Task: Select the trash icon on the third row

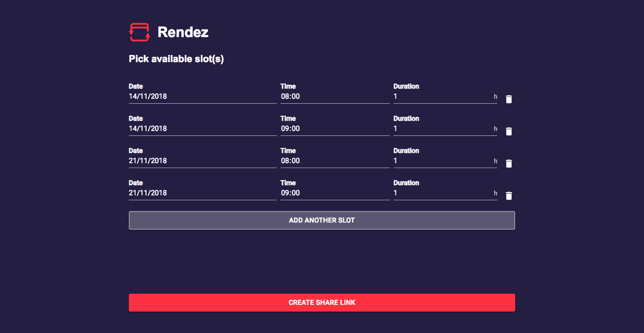Action: point(508,164)
